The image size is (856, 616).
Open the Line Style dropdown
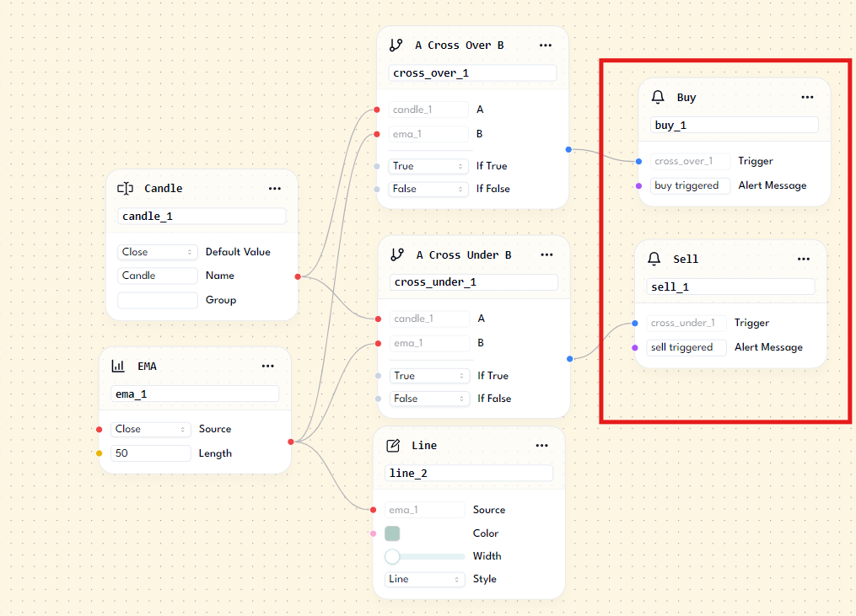click(424, 580)
